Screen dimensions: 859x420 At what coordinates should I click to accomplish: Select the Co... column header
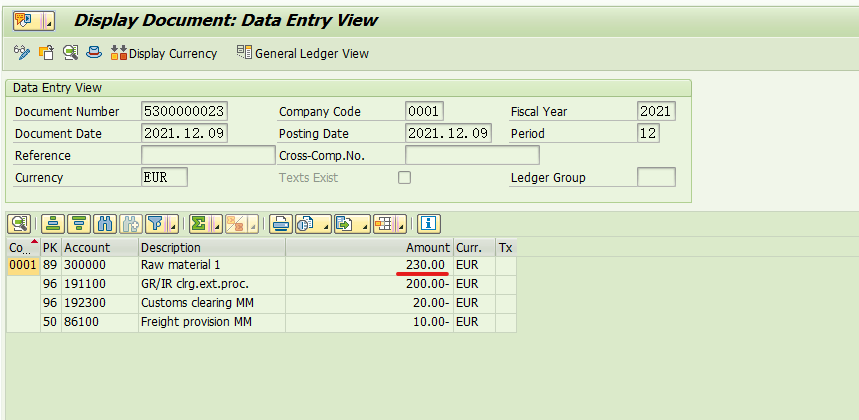pos(24,248)
